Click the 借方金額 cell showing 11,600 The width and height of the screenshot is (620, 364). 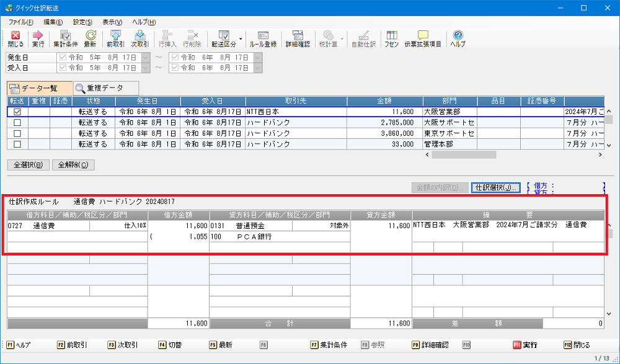pyautogui.click(x=179, y=226)
